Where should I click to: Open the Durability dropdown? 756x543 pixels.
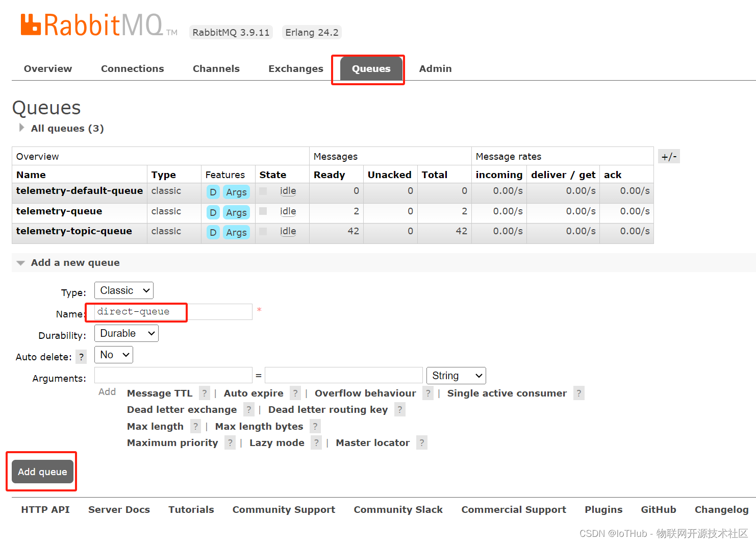[x=127, y=333]
